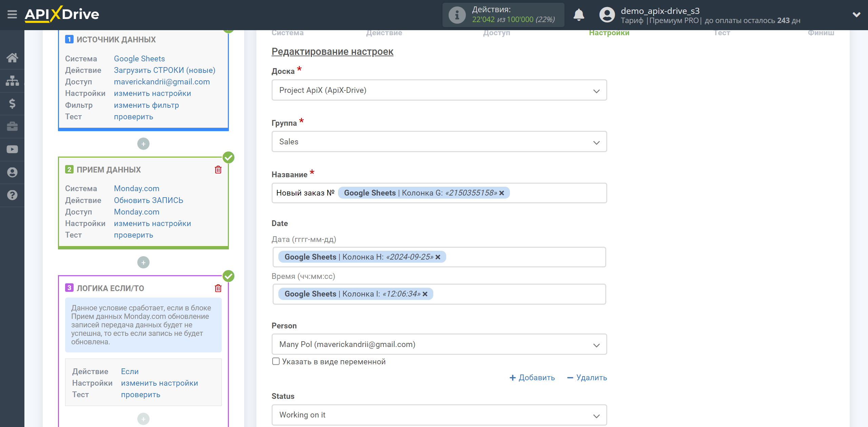
Task: Remove Колонка I tag from time
Action: [x=425, y=294]
